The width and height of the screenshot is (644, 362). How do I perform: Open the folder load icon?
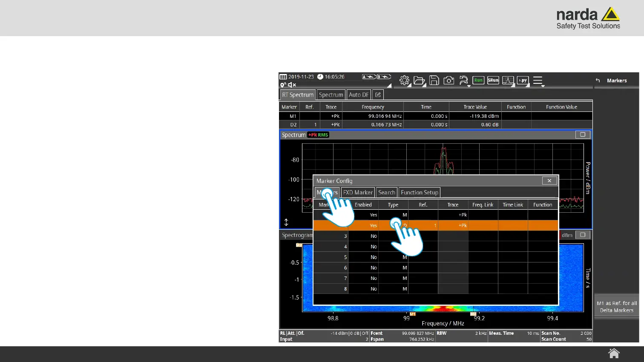click(419, 80)
